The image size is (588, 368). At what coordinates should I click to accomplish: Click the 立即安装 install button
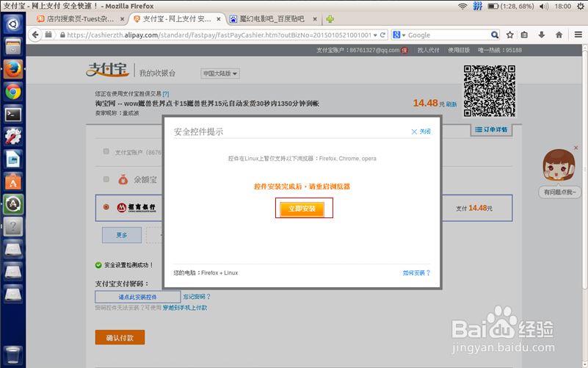click(302, 209)
